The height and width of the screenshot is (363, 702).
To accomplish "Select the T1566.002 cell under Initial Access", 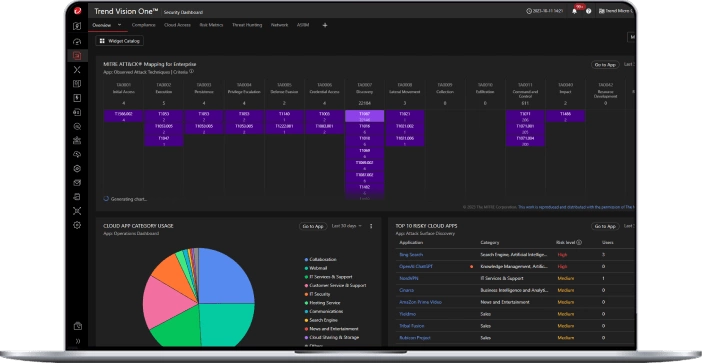I will click(124, 116).
